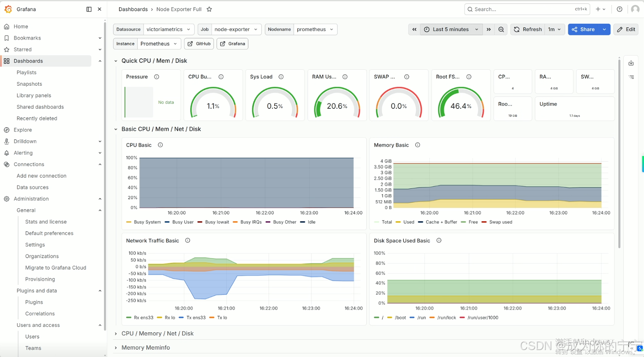
Task: Click the Disk Space Used Basic info icon
Action: pyautogui.click(x=439, y=241)
